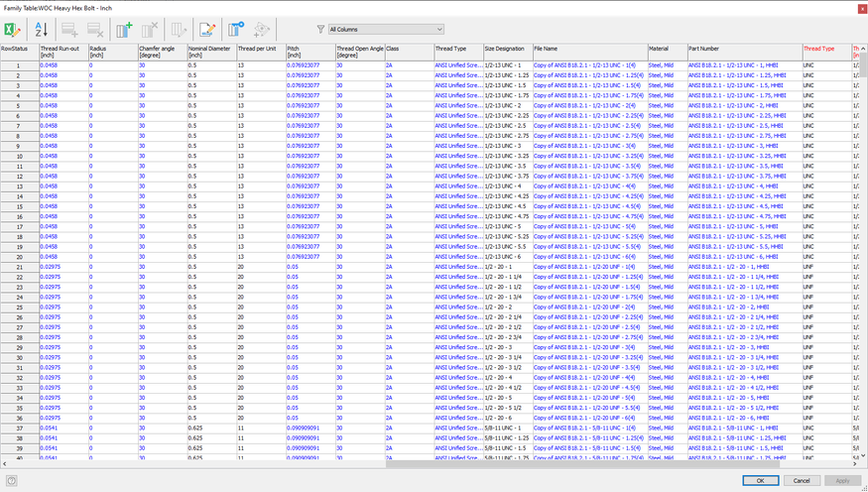
Task: Click File Name cell ending 1/2-13 UNC - 1(4)
Action: [590, 65]
